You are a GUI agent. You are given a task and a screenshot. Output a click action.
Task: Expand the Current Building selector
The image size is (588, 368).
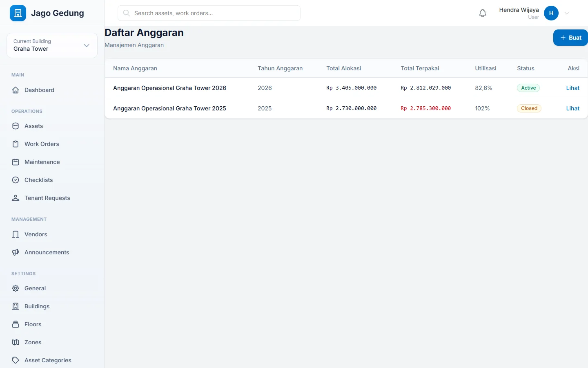tap(52, 45)
